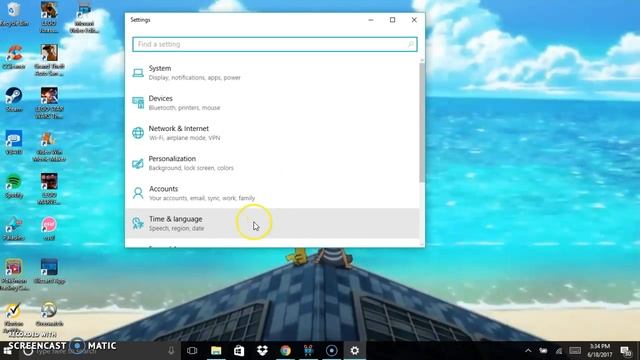Select the 'Speech, region, date' subtitle
The image size is (640, 360).
tap(176, 229)
